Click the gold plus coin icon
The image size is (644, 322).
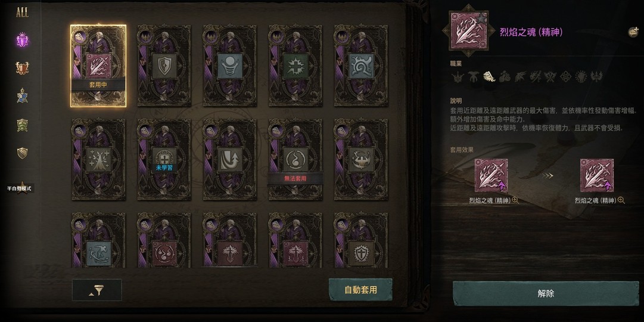click(x=633, y=32)
